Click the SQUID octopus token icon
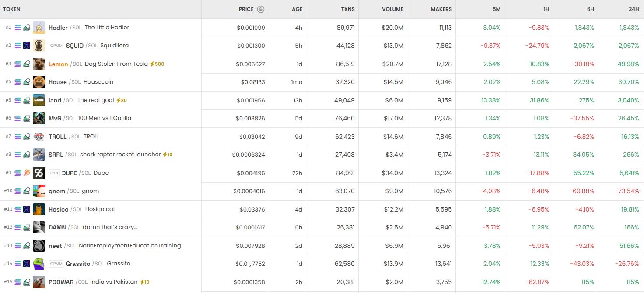Screen dimensions: 644x293 coord(39,46)
